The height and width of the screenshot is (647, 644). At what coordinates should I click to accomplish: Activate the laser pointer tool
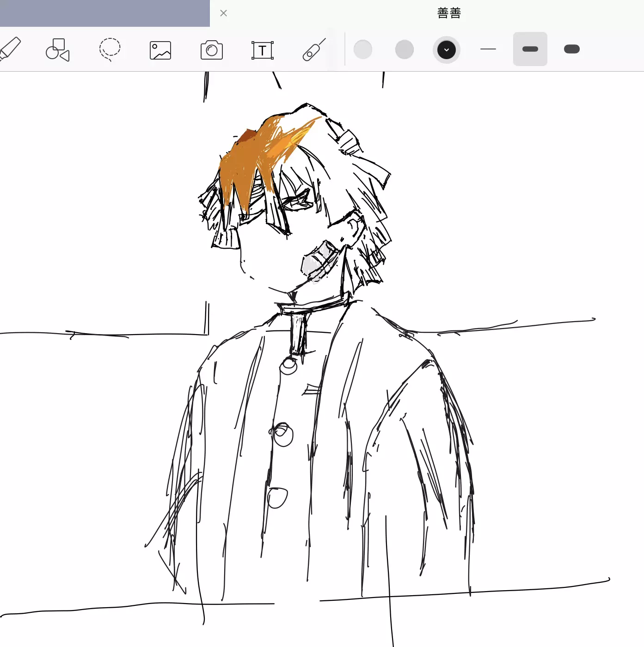[314, 49]
